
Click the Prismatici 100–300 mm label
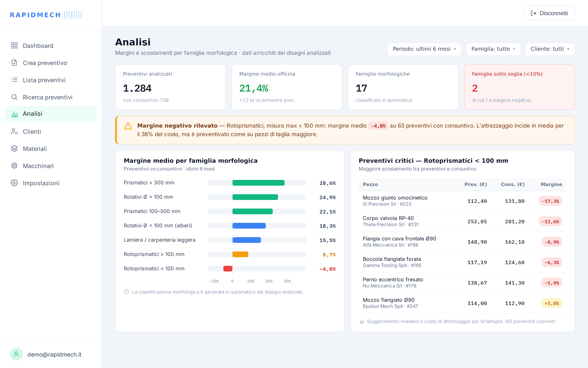click(x=152, y=211)
